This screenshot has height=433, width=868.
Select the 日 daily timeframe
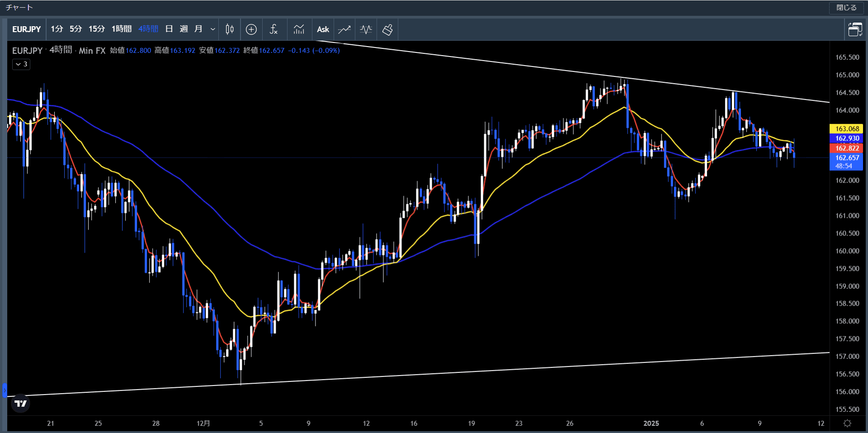click(x=169, y=29)
